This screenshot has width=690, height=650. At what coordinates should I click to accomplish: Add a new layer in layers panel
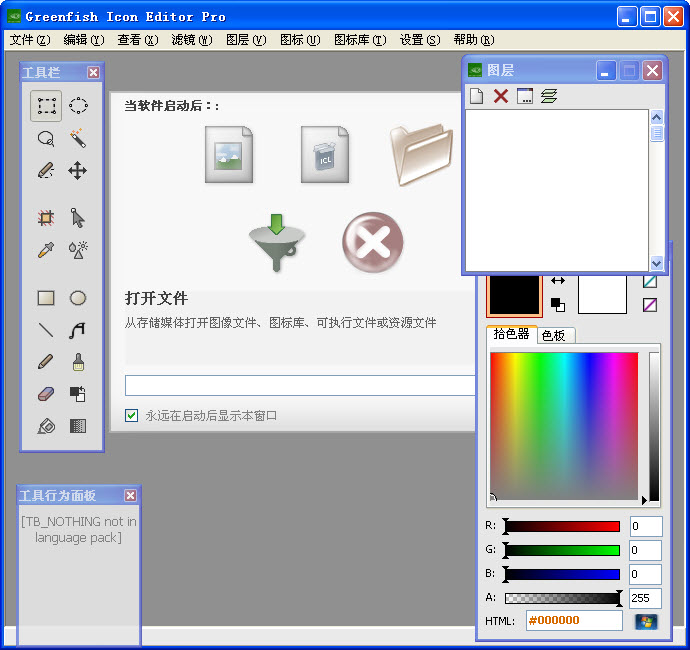(477, 96)
